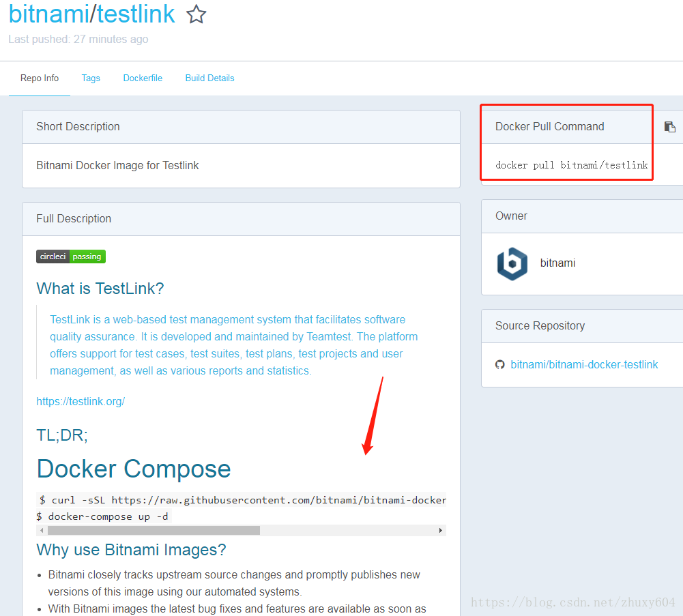Click the bitnami owner logo
Screen dimensions: 683x616
(512, 263)
